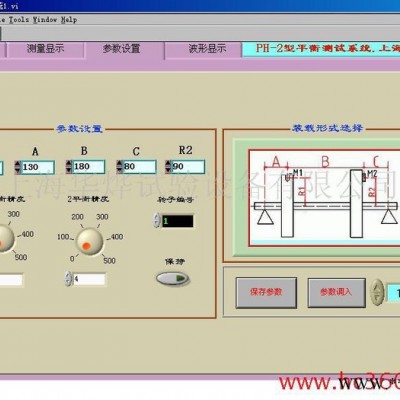Click increment arrow of parameter A stepper

17,164
